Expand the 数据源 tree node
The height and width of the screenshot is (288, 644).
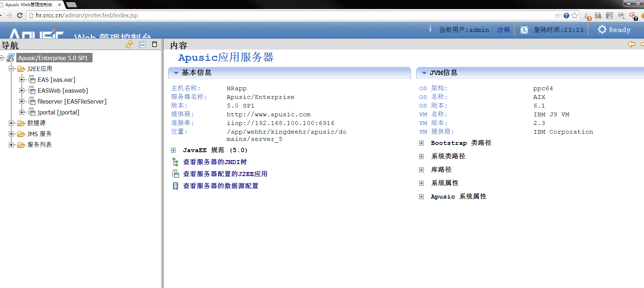(11, 123)
